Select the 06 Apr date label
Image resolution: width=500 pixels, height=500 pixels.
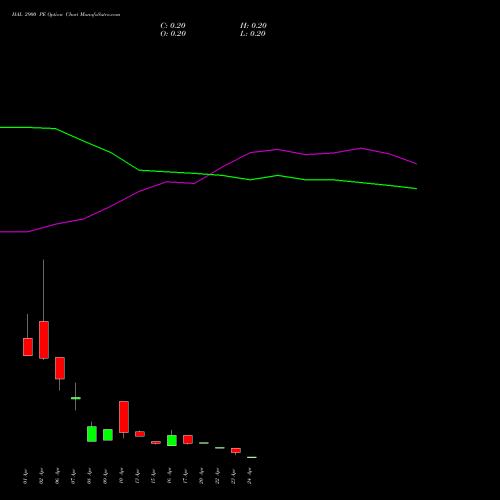click(x=58, y=476)
